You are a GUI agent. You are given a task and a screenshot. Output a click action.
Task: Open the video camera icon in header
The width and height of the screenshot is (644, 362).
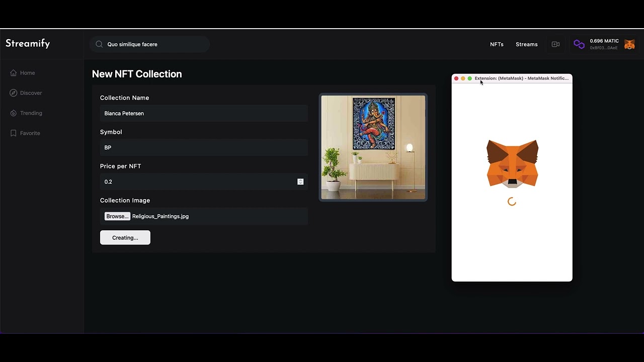click(555, 44)
